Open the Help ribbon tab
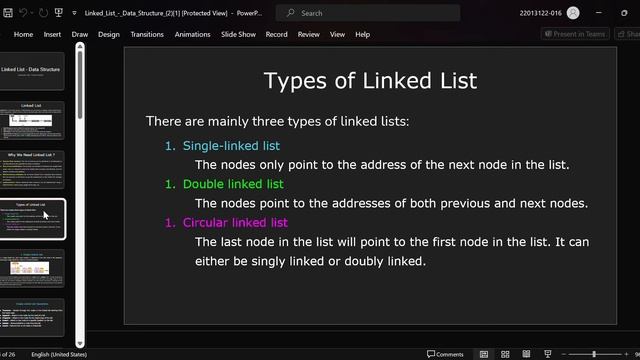This screenshot has width=640, height=360. click(x=362, y=35)
